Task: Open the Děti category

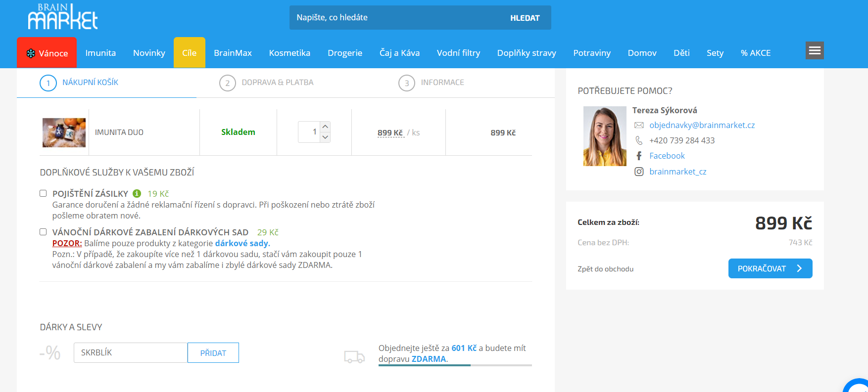Action: [681, 53]
